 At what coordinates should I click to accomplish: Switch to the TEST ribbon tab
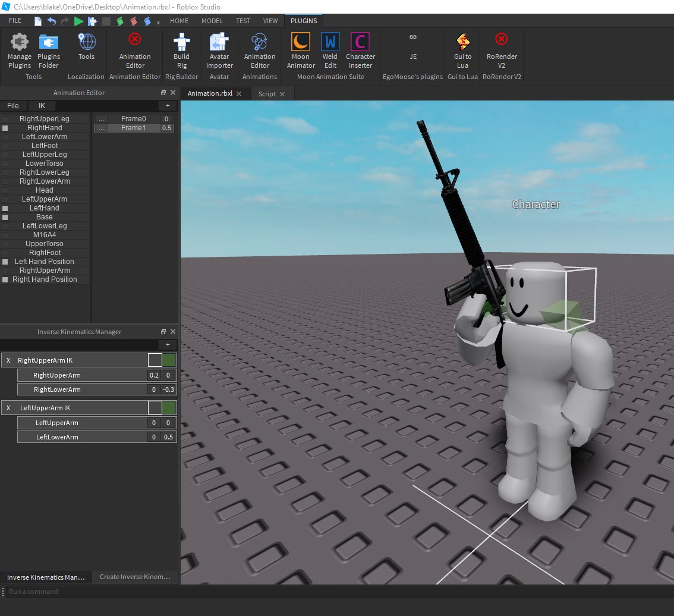tap(243, 21)
